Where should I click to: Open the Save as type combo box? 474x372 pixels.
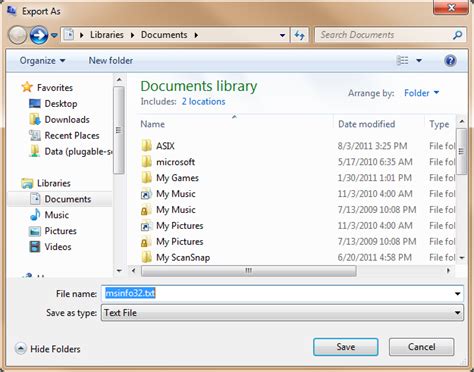point(282,313)
